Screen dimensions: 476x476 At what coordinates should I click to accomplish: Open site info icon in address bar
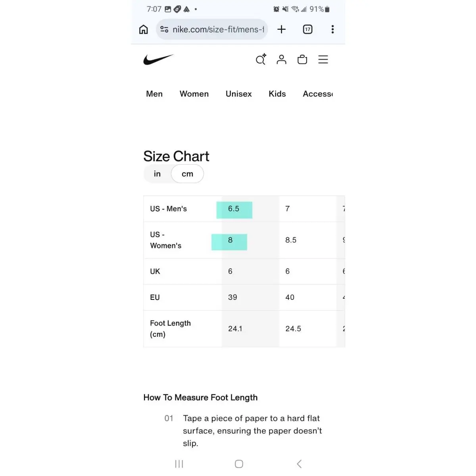[164, 29]
